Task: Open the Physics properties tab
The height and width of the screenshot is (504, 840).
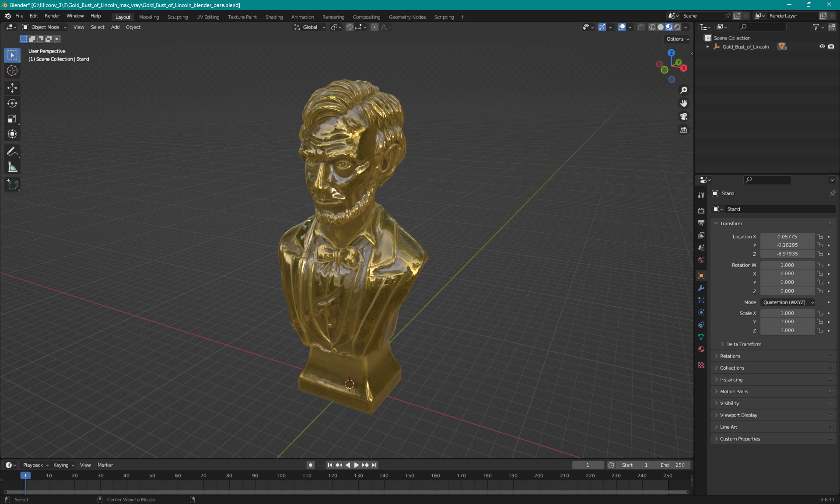Action: pyautogui.click(x=701, y=312)
